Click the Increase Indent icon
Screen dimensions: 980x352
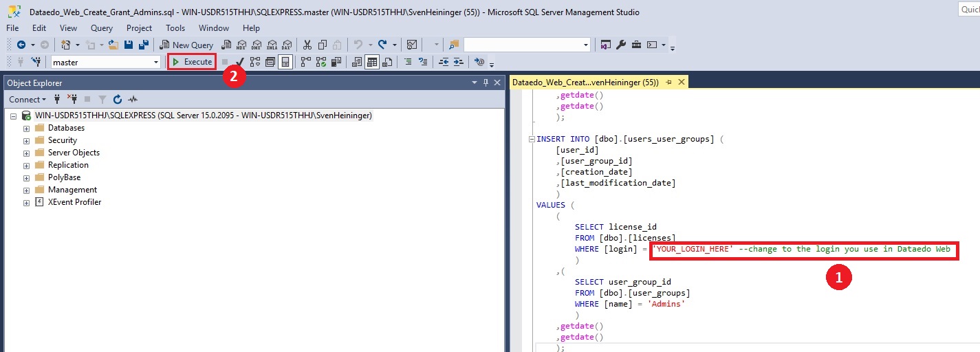(x=459, y=62)
